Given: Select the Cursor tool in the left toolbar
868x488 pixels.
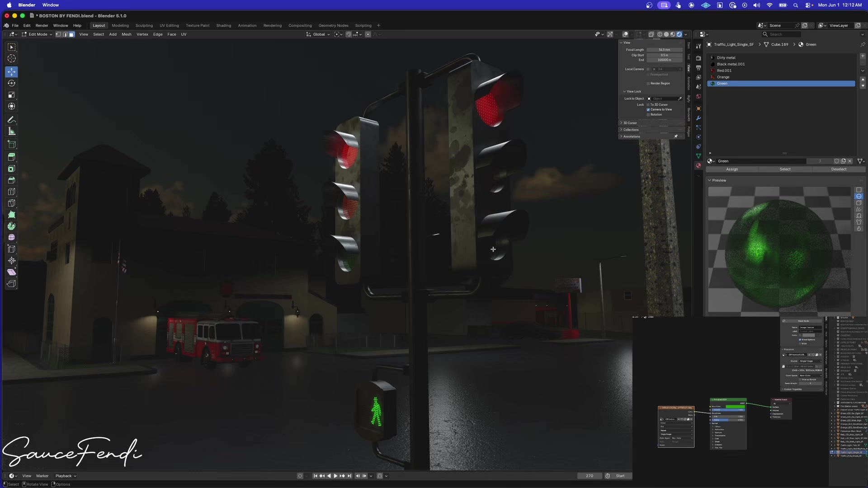Looking at the screenshot, I should pyautogui.click(x=12, y=58).
